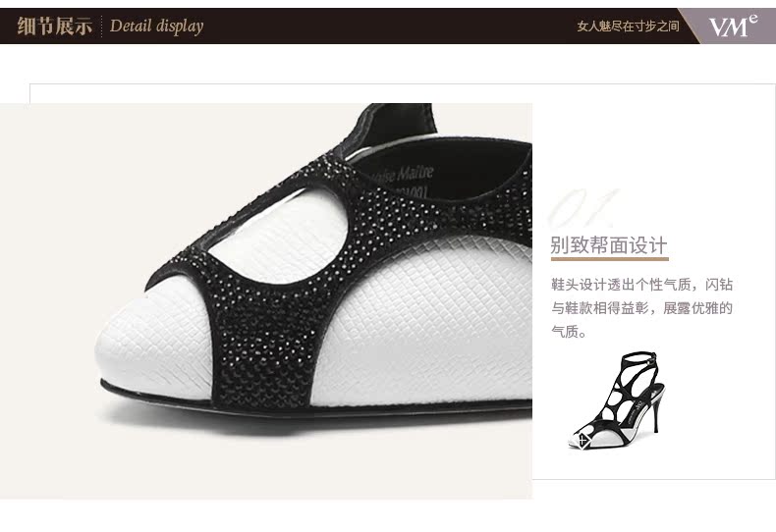This screenshot has height=532, width=776.
Task: Click the Detail display italic heading
Action: (x=156, y=26)
